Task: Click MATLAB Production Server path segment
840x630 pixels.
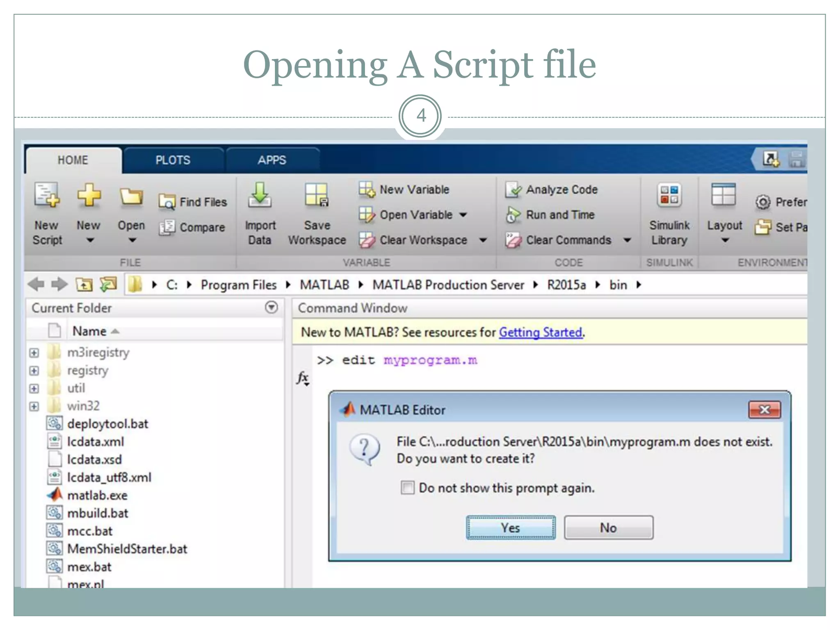Action: click(448, 285)
